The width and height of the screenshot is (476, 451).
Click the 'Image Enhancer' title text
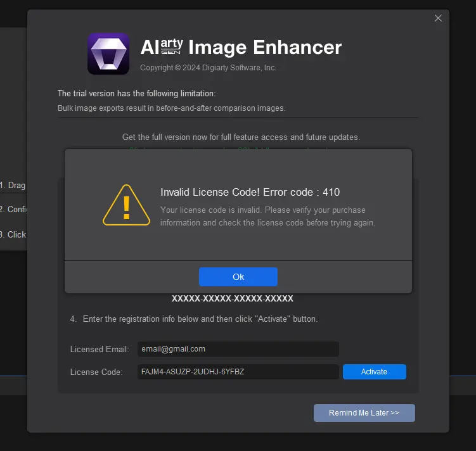[x=265, y=48]
